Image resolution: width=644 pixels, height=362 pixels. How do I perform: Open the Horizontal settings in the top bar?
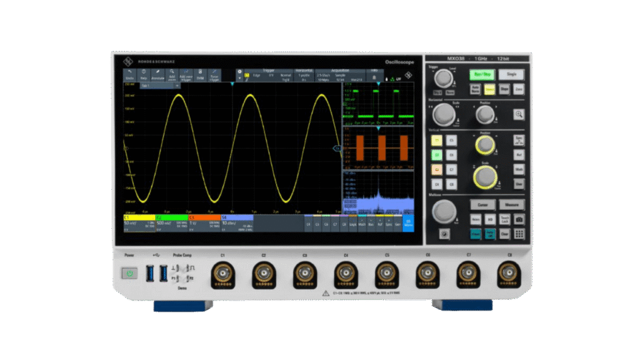pos(304,75)
